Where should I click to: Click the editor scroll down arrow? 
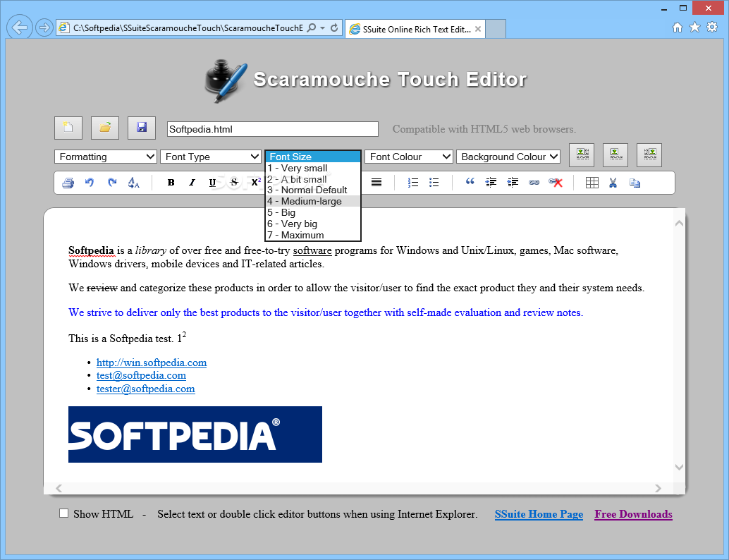click(679, 467)
